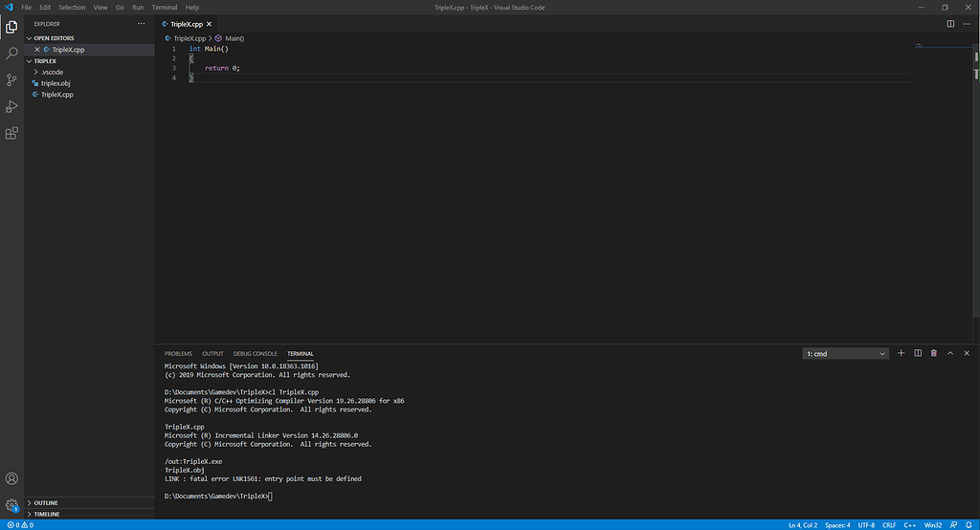Open the Source Control view

click(x=11, y=80)
